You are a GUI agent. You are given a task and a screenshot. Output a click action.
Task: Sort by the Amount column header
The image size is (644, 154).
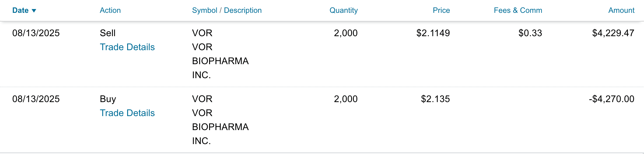[x=621, y=10]
